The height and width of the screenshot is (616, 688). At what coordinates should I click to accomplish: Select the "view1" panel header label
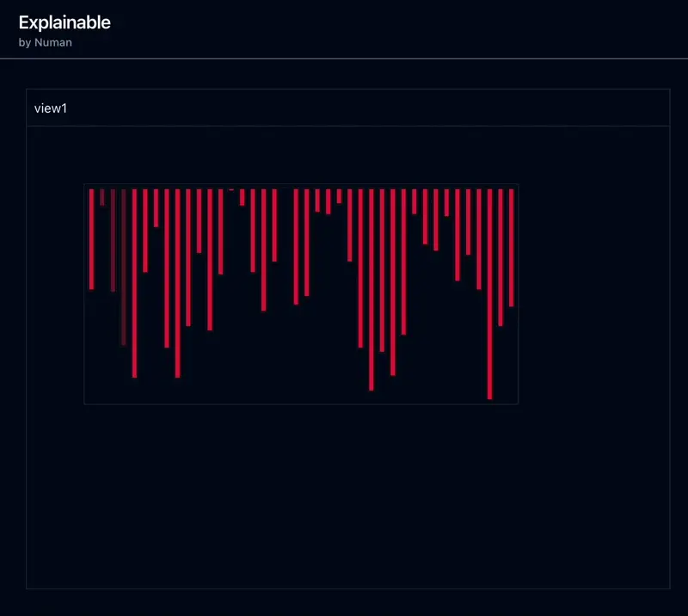(51, 108)
